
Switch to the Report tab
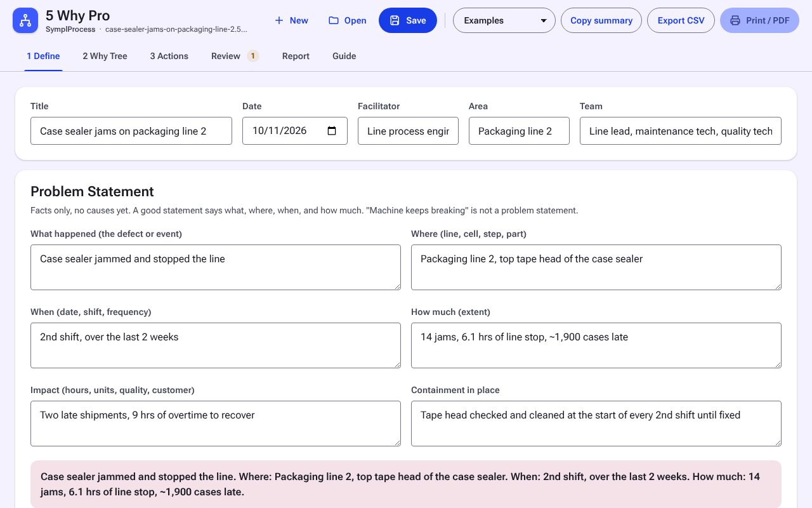point(296,56)
